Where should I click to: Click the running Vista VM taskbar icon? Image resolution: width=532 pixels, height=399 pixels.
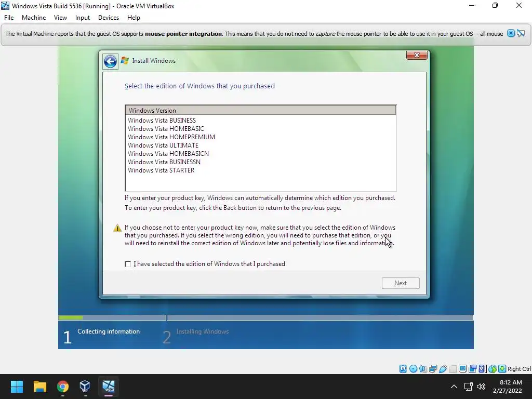click(109, 387)
